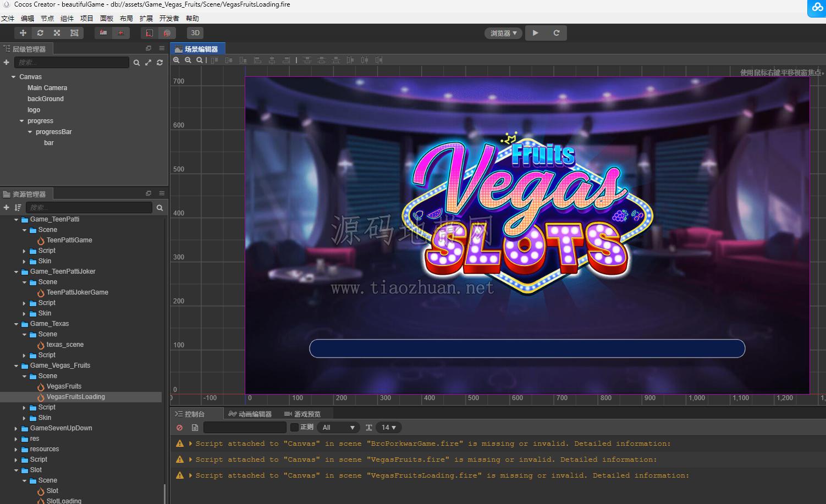
Task: Select the rotate transform tool
Action: (40, 33)
